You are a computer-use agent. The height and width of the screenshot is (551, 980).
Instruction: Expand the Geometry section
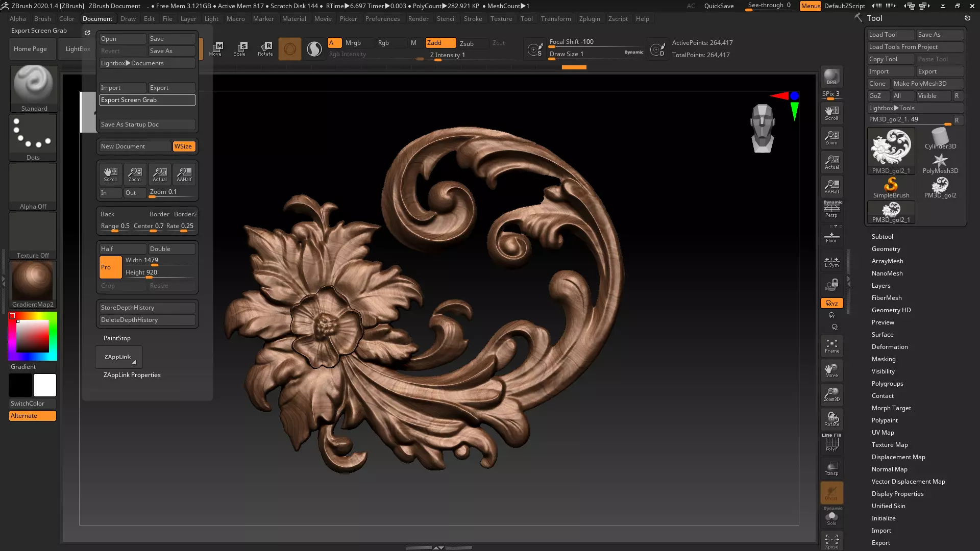886,249
